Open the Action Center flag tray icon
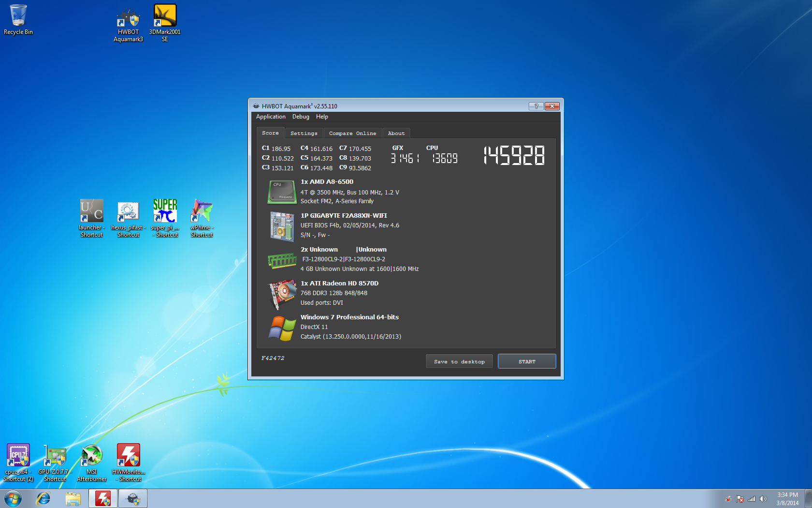Image resolution: width=812 pixels, height=508 pixels. [740, 499]
